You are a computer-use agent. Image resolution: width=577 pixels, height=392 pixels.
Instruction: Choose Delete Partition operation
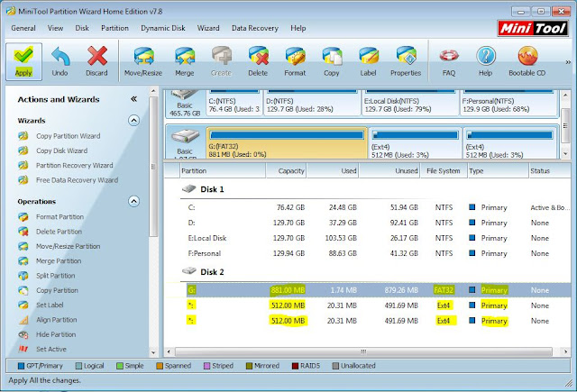[59, 232]
